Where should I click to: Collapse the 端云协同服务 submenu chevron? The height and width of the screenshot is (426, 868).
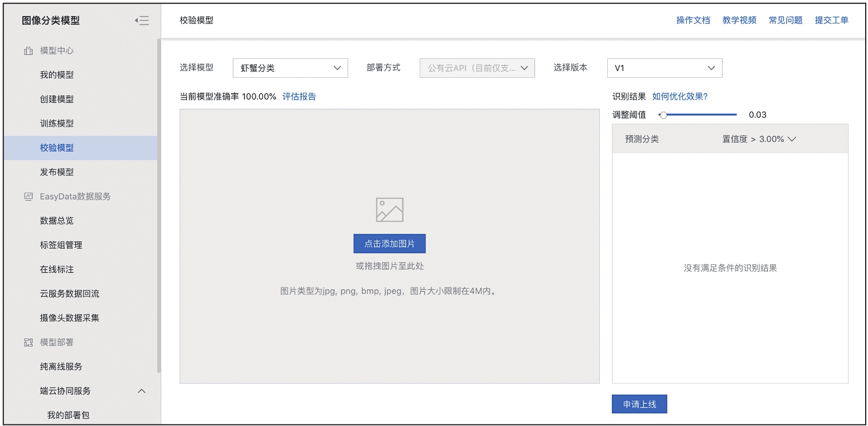tap(142, 391)
